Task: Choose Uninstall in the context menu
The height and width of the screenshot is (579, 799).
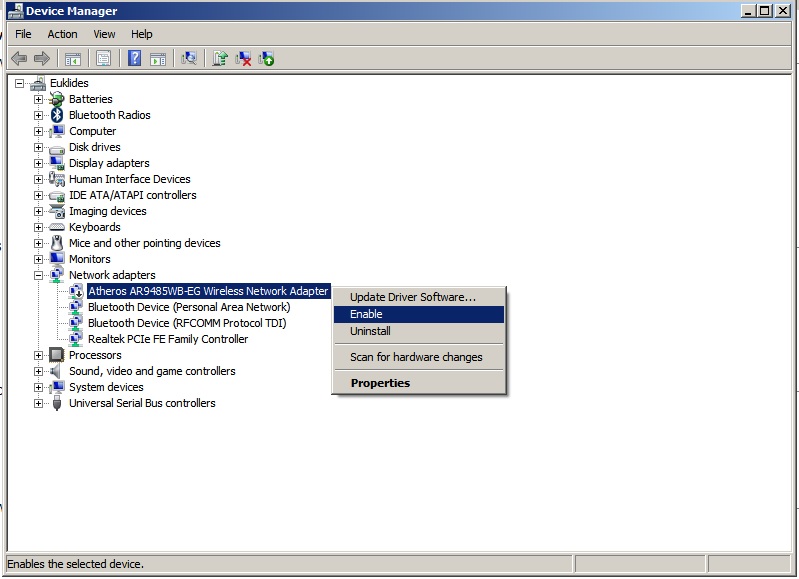Action: pos(419,331)
